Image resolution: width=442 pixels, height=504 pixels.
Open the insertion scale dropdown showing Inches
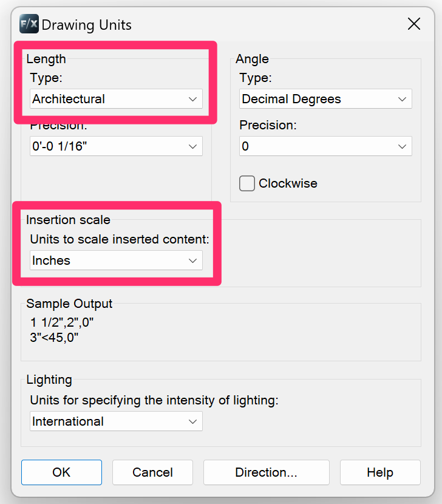116,261
